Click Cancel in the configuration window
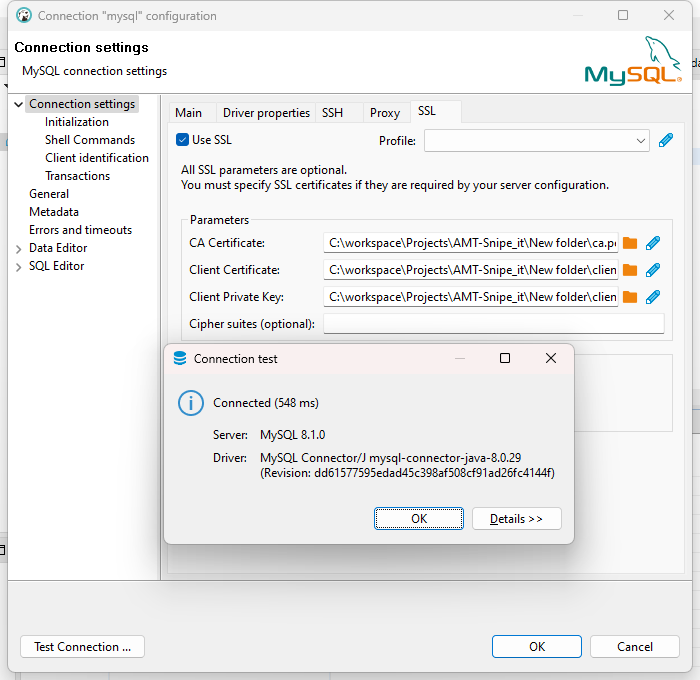 pos(635,647)
